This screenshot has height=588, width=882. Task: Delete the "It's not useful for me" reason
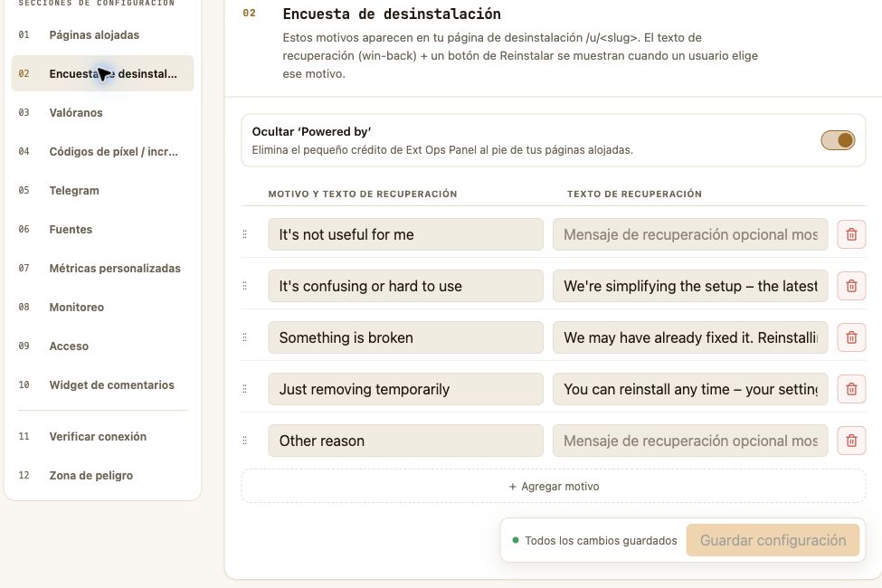(x=851, y=234)
